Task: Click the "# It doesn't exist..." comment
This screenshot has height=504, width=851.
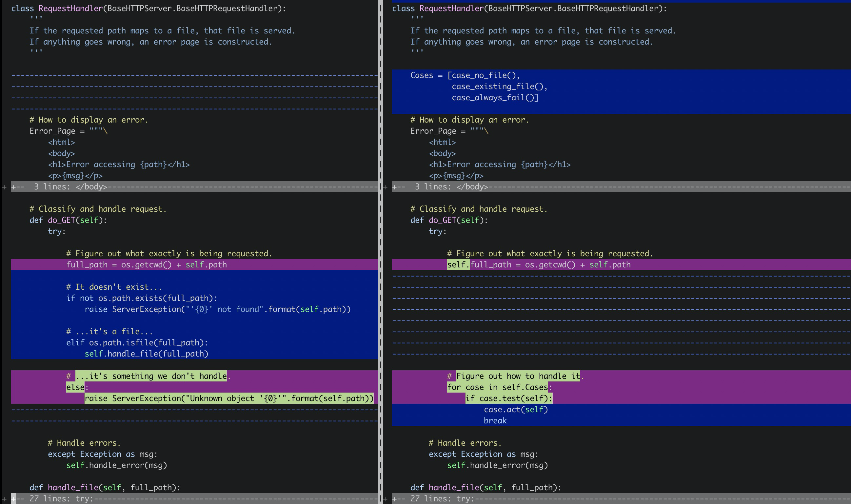Action: pos(114,287)
